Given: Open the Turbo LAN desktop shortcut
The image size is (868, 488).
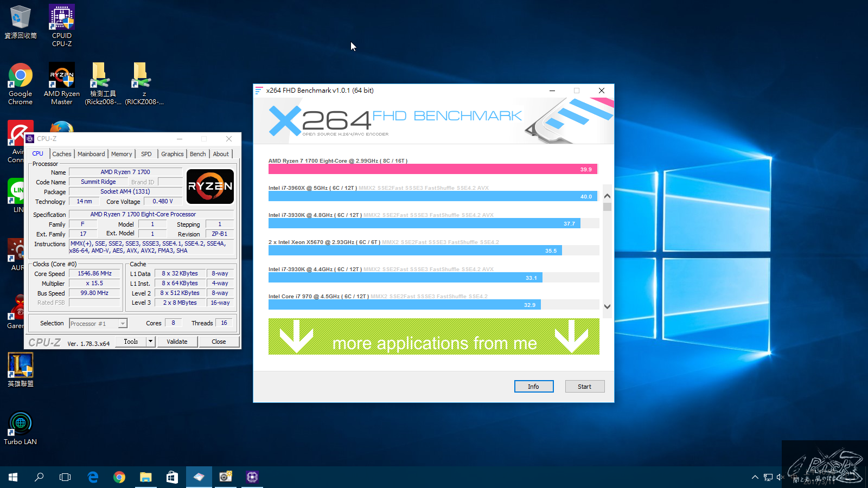Looking at the screenshot, I should [21, 428].
